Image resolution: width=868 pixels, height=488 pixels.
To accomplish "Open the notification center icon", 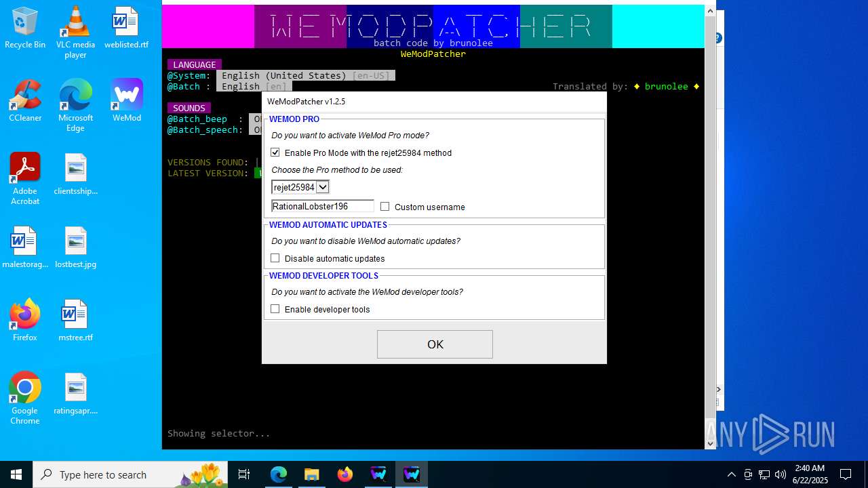I will [x=846, y=474].
